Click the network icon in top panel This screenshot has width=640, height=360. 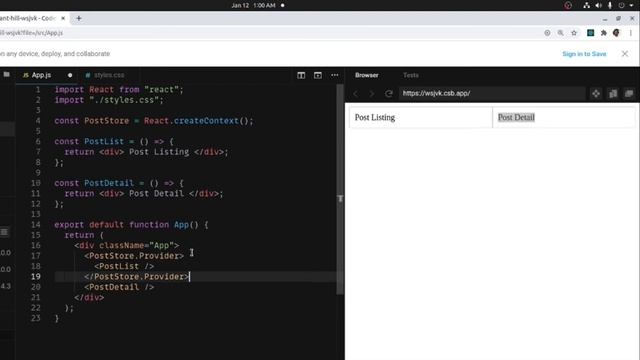[587, 5]
